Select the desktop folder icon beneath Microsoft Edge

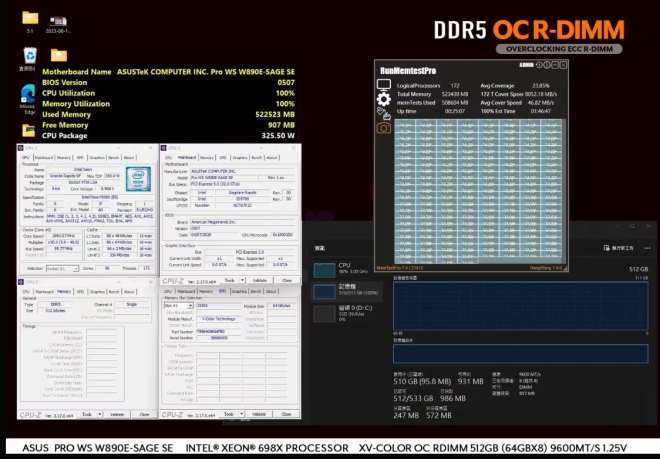pos(29,130)
